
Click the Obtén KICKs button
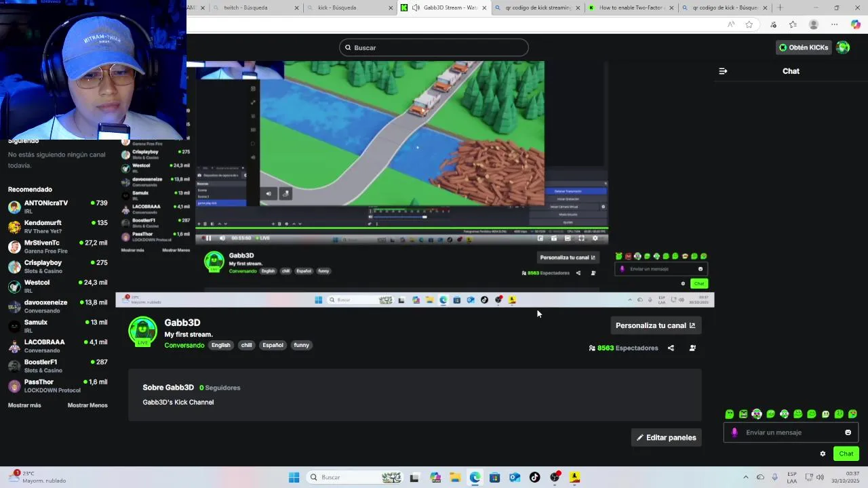click(x=804, y=47)
